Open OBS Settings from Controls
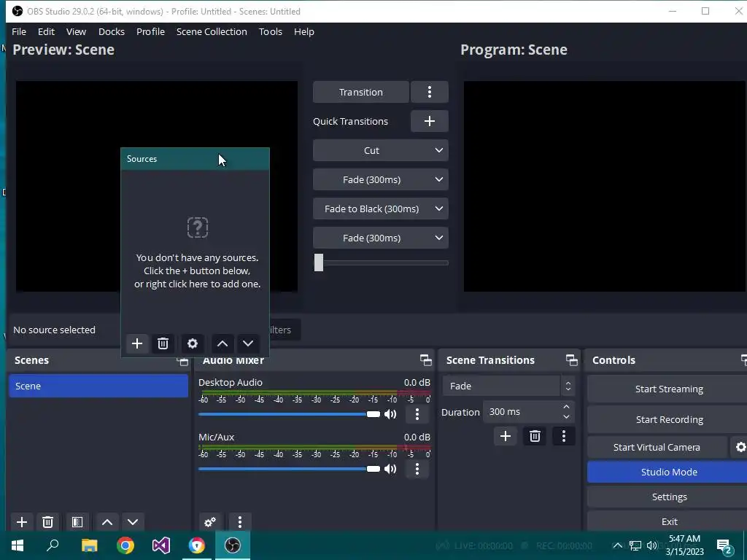 [668, 497]
